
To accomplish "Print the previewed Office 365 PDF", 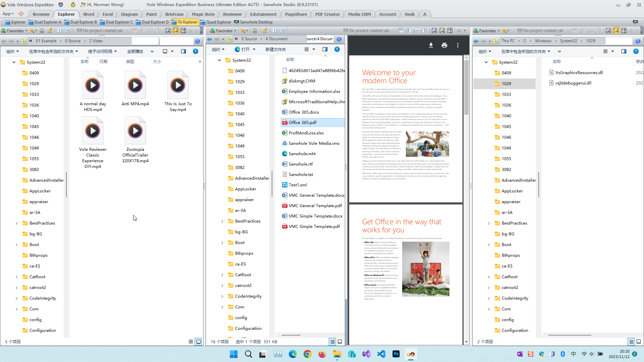I will click(444, 45).
